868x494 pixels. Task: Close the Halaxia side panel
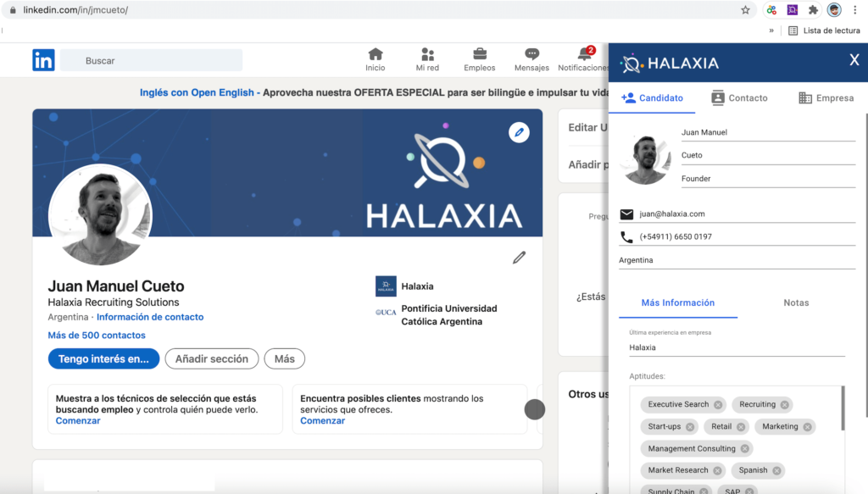click(x=854, y=60)
